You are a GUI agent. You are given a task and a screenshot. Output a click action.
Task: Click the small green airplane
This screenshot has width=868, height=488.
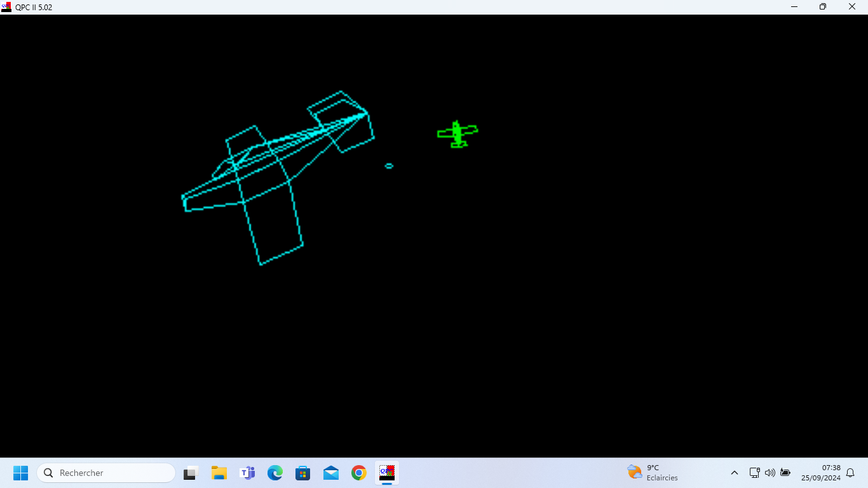click(457, 134)
